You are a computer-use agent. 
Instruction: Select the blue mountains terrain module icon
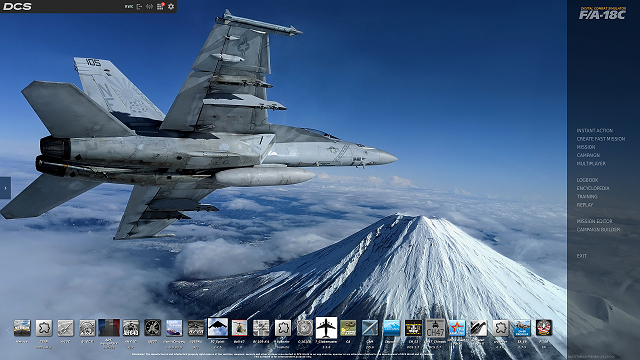click(x=391, y=328)
